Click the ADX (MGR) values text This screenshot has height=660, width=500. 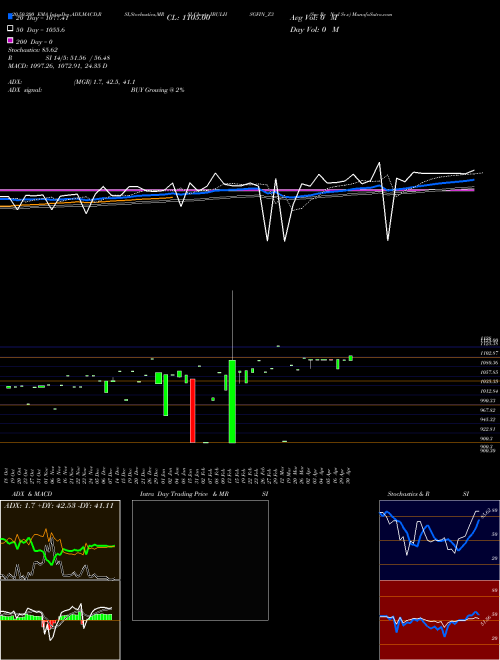[x=104, y=82]
